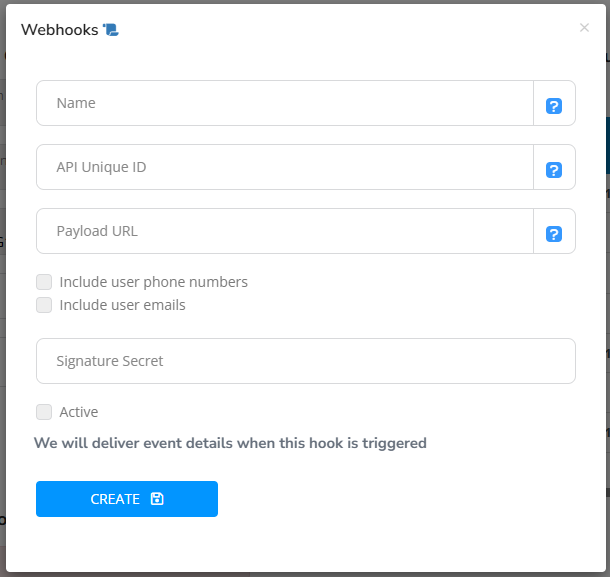
Task: Show help tooltip for Payload URL
Action: coord(554,234)
